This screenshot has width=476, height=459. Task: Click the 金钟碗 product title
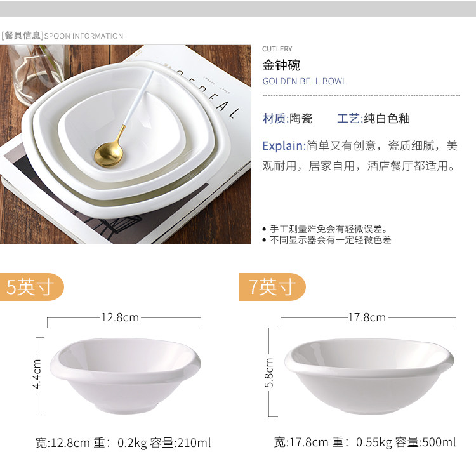[281, 65]
